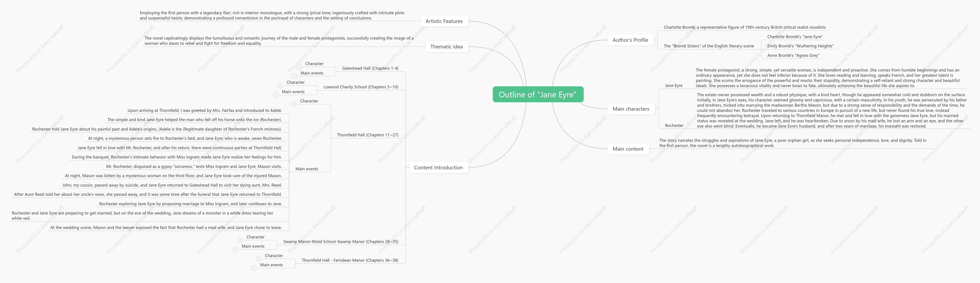Click "The female protagonist, a strong, simple" description
Screen dimensions: 980x283
click(x=828, y=78)
